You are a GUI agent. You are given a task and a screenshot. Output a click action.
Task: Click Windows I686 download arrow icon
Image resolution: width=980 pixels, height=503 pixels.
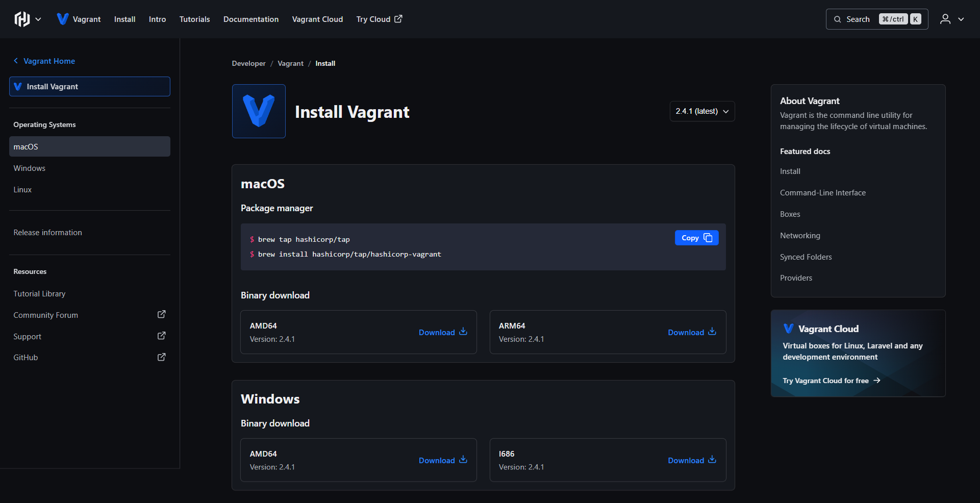point(712,460)
